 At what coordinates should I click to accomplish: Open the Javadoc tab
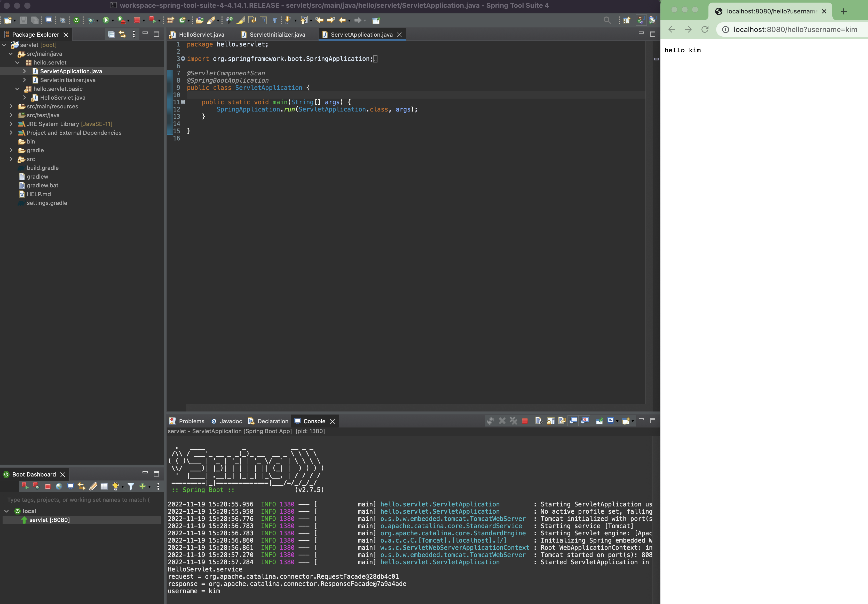(227, 421)
